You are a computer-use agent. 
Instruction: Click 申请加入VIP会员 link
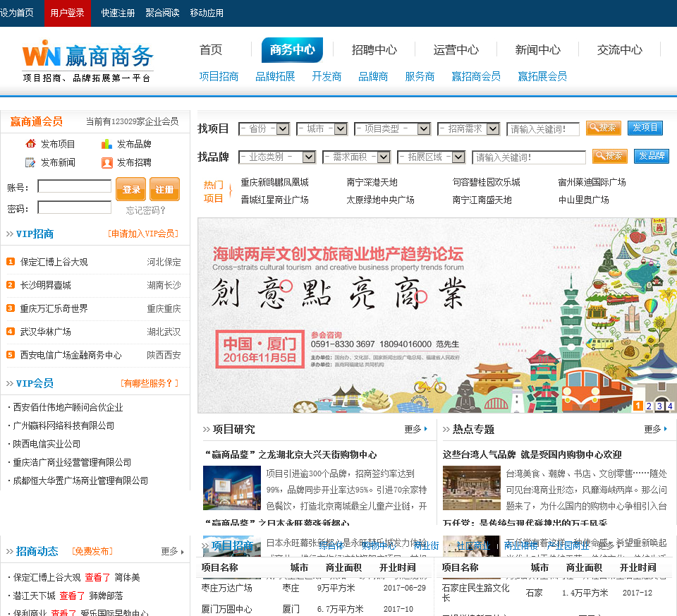143,234
